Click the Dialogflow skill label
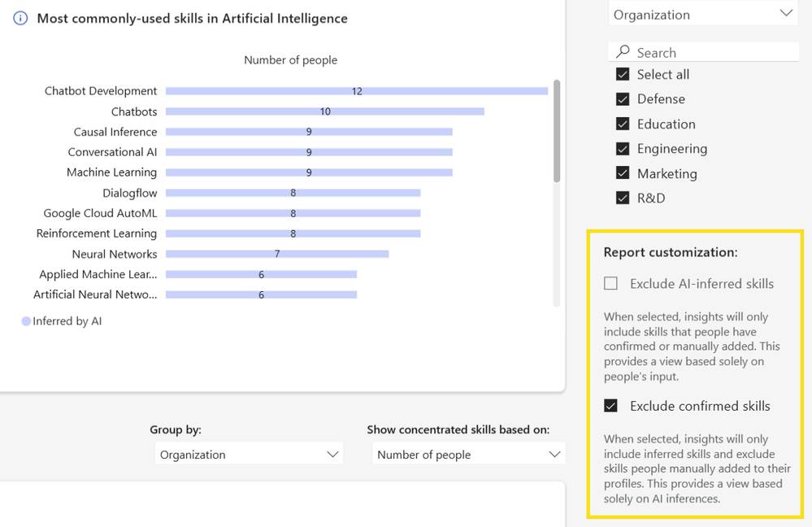Image resolution: width=812 pixels, height=527 pixels. tap(129, 193)
